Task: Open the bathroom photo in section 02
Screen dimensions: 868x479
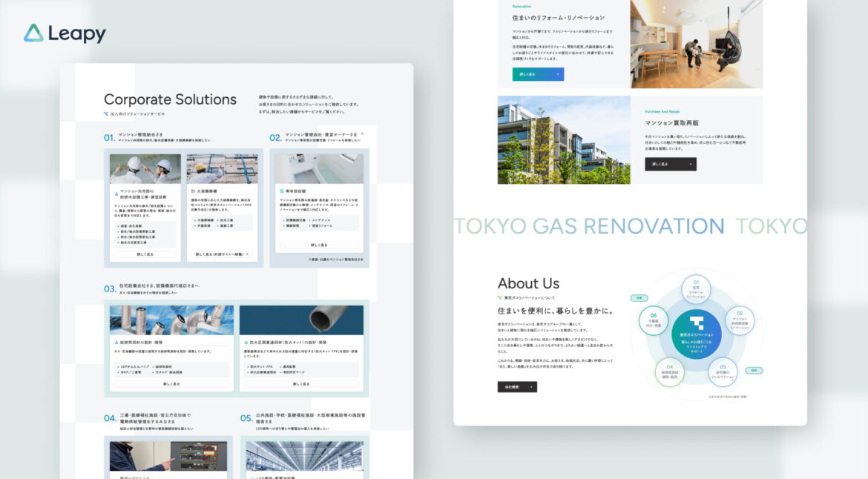Action: coord(319,169)
